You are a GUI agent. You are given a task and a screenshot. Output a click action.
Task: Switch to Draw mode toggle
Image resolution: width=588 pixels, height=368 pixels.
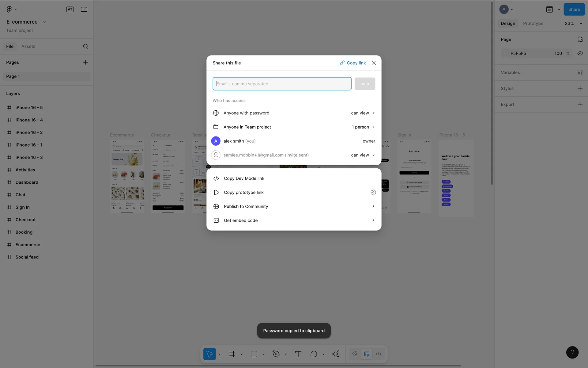[x=355, y=354]
